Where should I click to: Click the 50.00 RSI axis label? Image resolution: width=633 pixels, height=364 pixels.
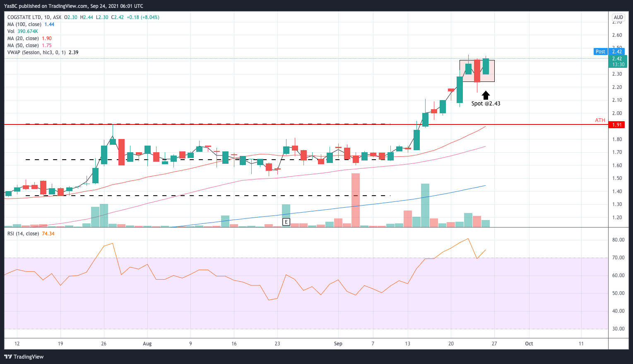point(619,293)
